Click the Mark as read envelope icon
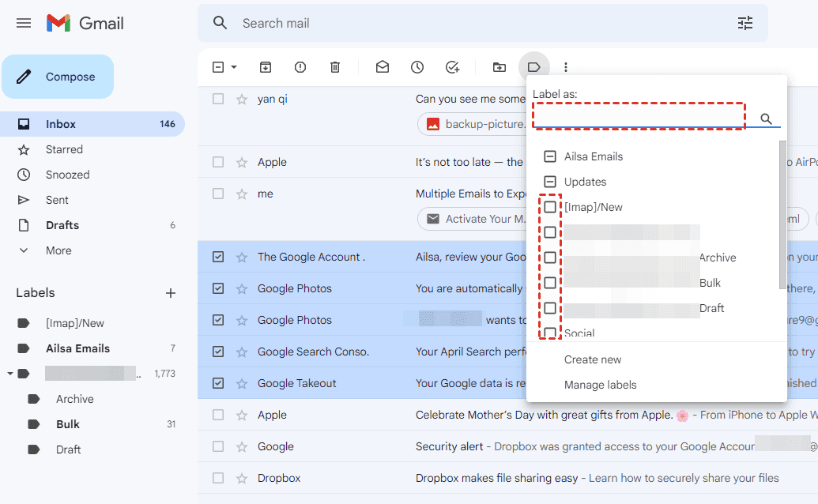 (383, 67)
